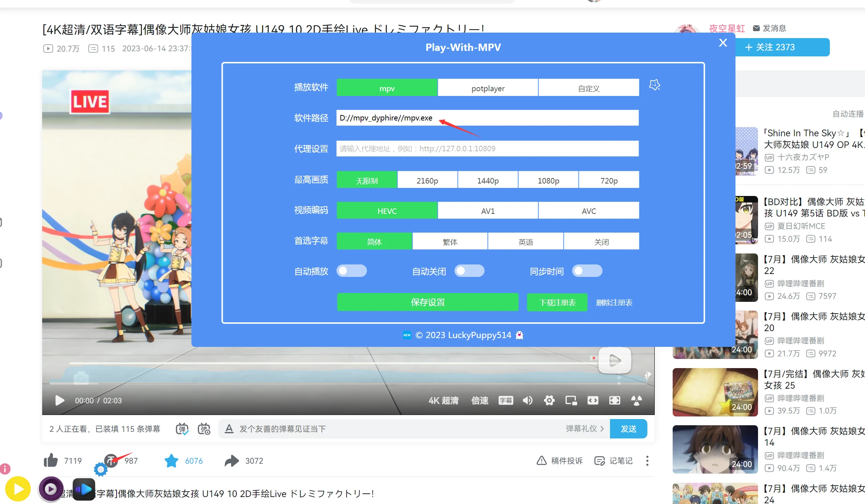Viewport: 865px width, 504px height.
Task: Click the 代理设置 proxy address field
Action: pyautogui.click(x=487, y=148)
